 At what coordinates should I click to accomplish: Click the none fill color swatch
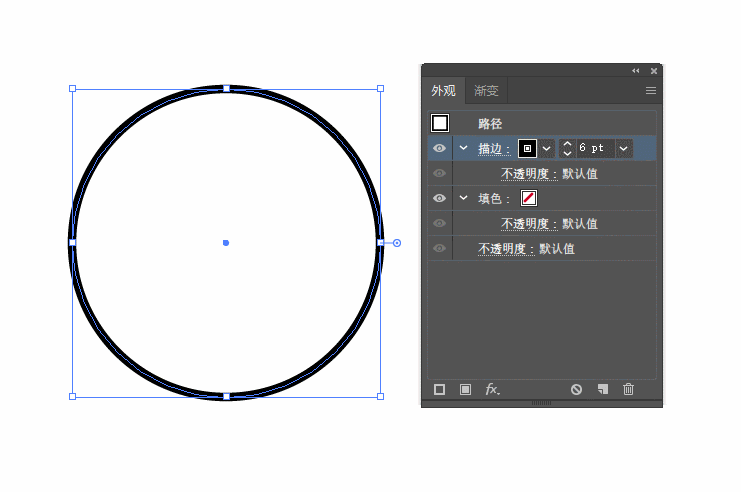[x=529, y=198]
